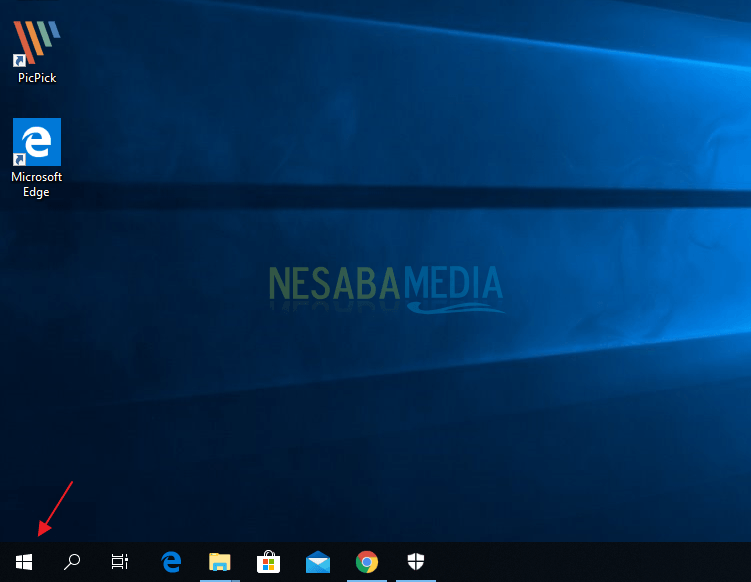Screen dimensions: 751x582
Task: Open Task View from the taskbar
Action: click(120, 562)
